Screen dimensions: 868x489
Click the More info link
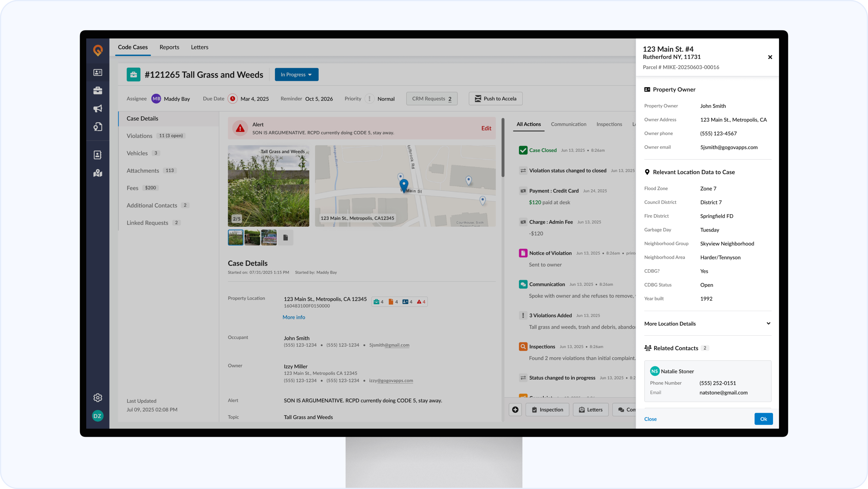point(293,317)
